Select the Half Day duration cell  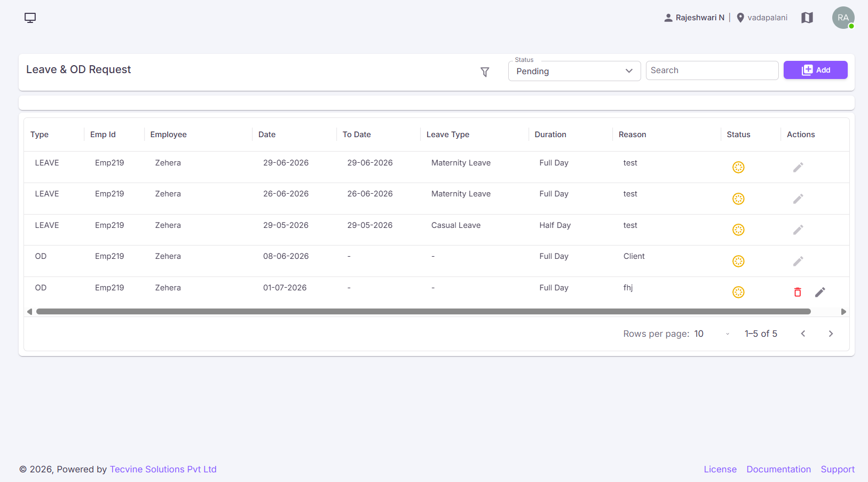coord(555,225)
